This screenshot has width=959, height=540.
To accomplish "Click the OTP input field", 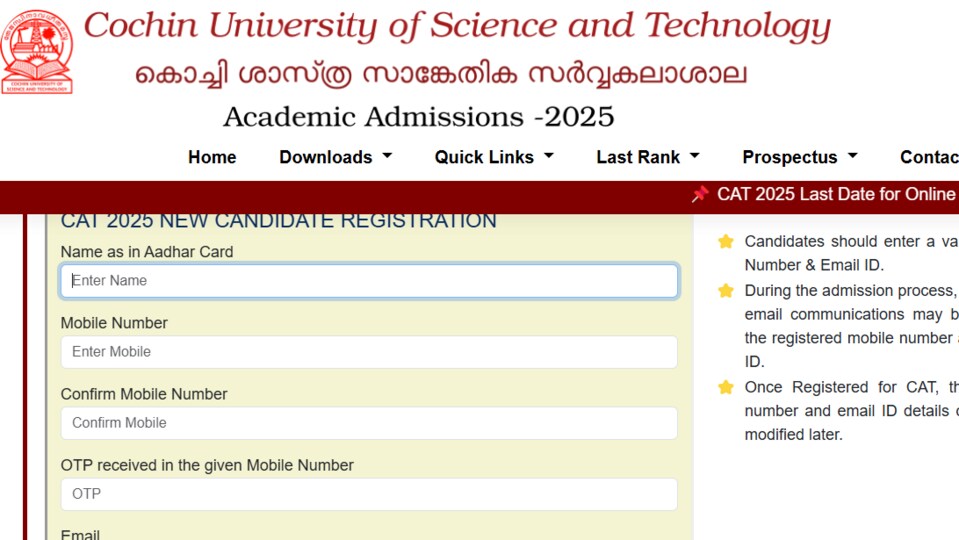I will pyautogui.click(x=369, y=494).
